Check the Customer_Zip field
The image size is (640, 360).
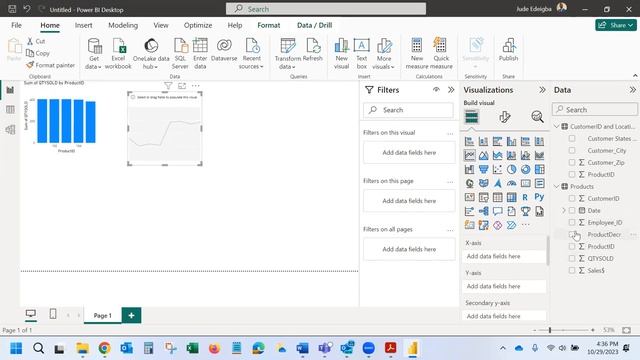point(572,162)
